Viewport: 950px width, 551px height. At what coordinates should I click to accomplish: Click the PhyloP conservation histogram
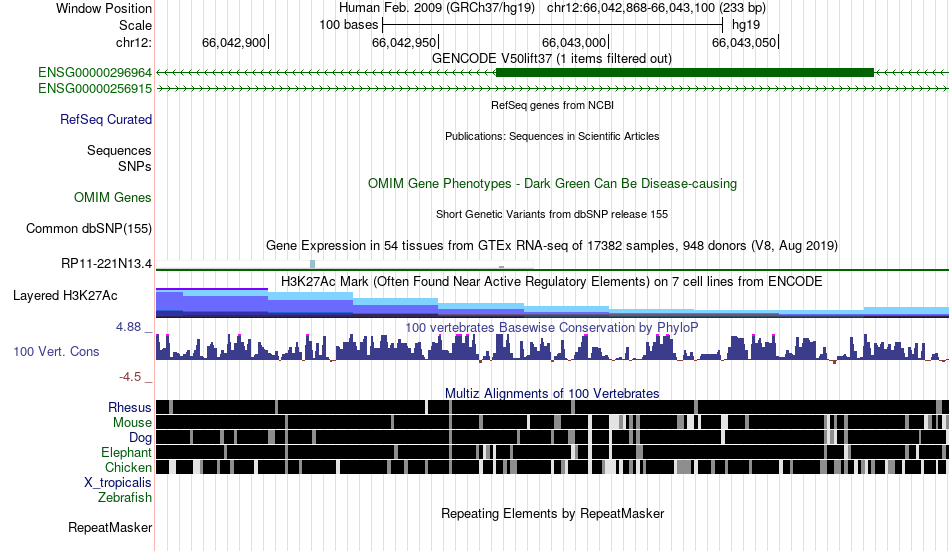click(x=552, y=349)
